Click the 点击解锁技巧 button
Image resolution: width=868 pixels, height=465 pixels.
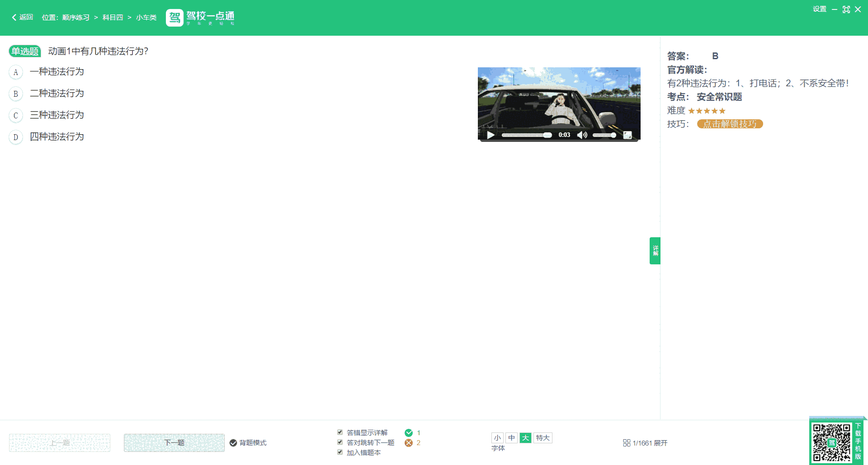coord(730,123)
